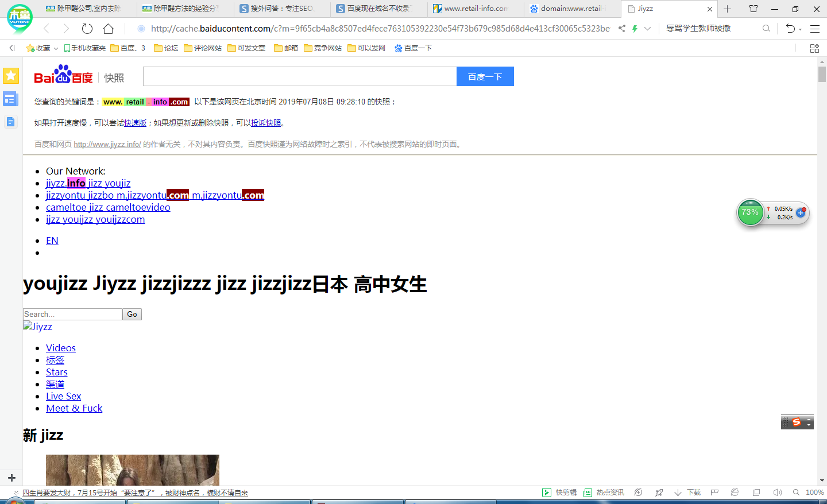Go back to the previous page
Screen dimensions: 827x504
[47, 29]
